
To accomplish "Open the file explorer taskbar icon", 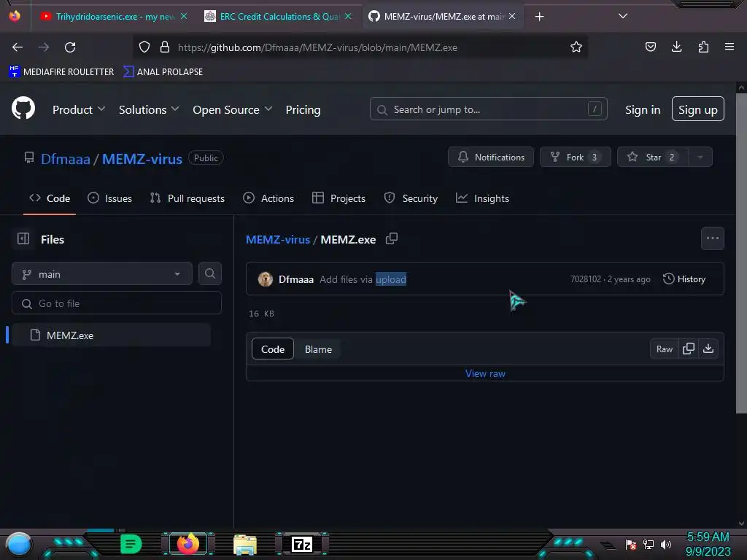I will click(245, 545).
